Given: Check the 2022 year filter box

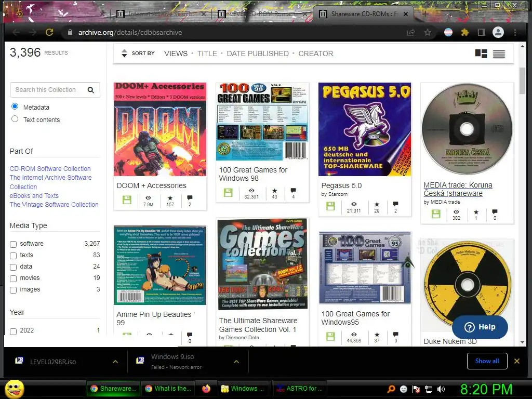Looking at the screenshot, I should click(x=13, y=331).
